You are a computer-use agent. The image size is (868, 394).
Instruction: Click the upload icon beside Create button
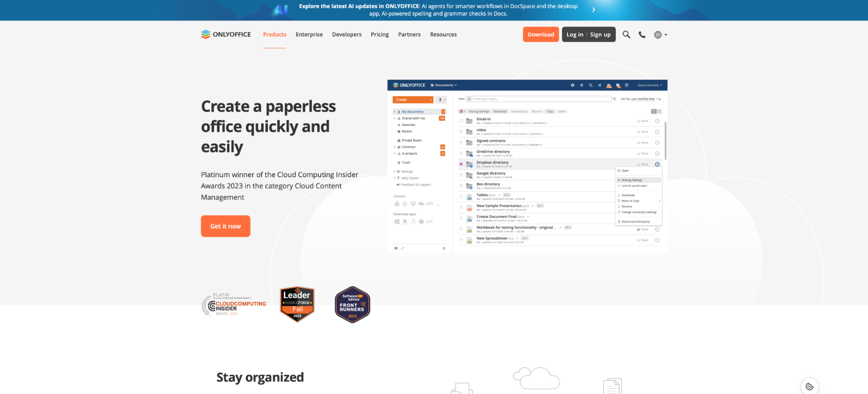(440, 99)
